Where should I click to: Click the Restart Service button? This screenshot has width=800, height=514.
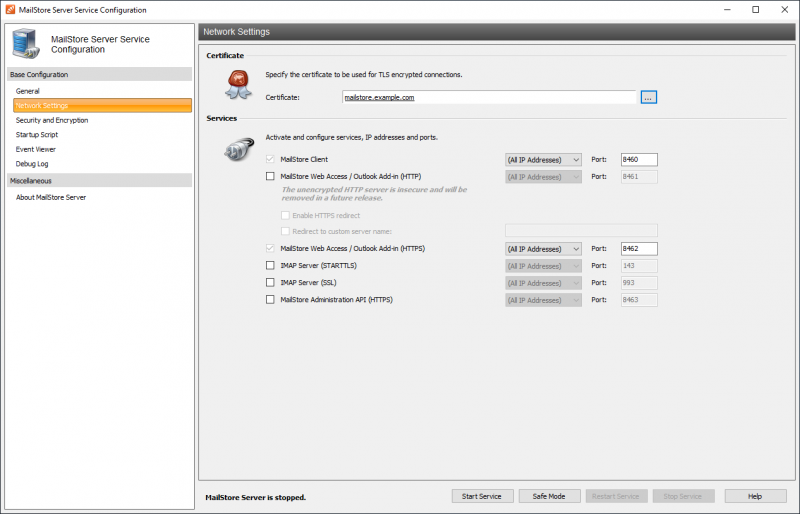click(616, 496)
